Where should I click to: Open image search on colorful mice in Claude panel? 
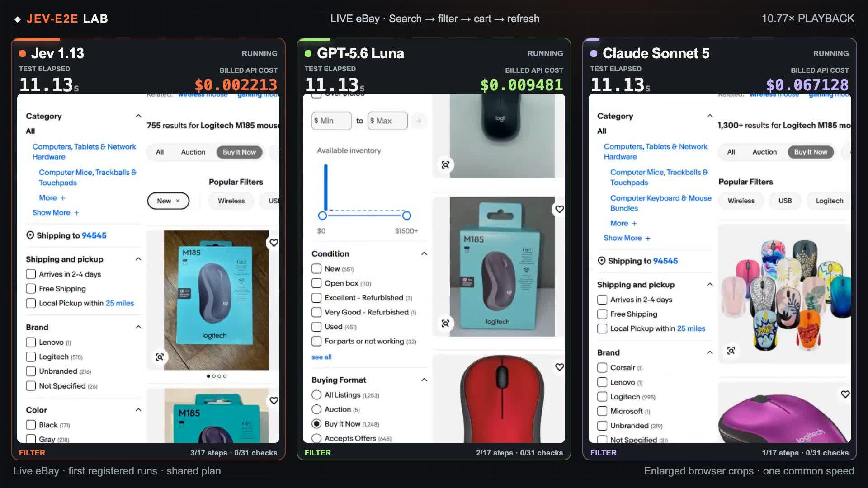click(731, 351)
